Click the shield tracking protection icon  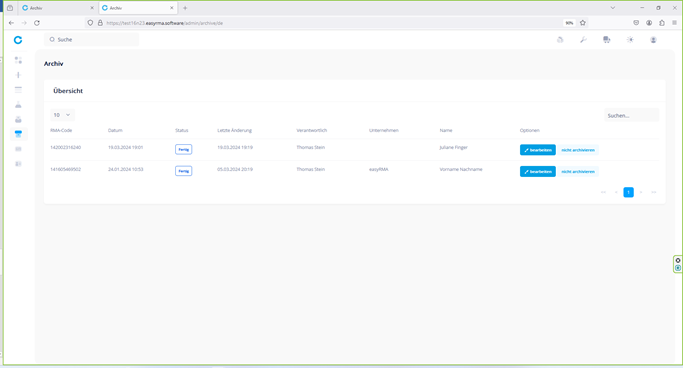(x=90, y=23)
